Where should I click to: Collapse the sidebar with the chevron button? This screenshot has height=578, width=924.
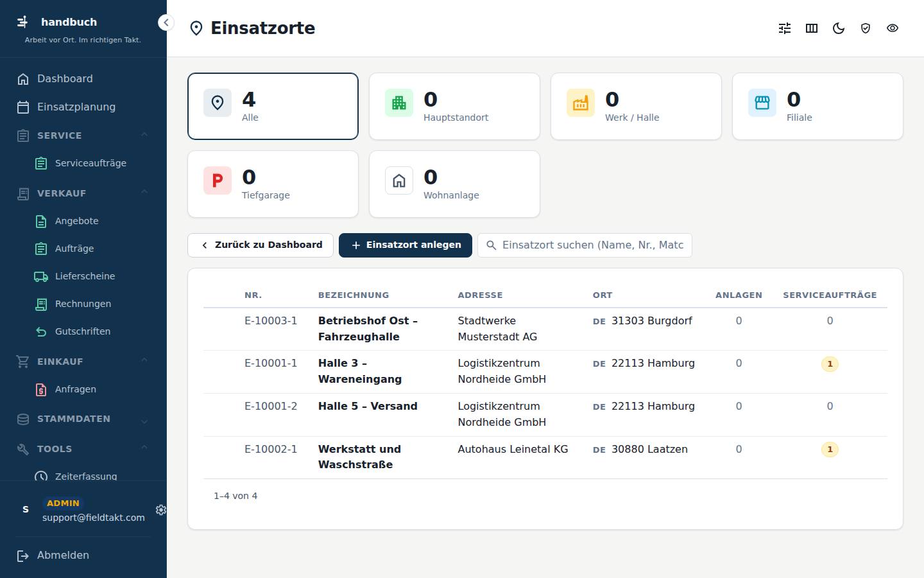click(x=166, y=22)
